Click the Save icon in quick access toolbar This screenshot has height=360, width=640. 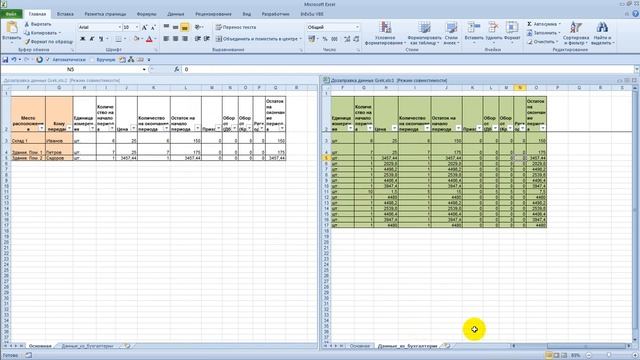[x=5, y=60]
